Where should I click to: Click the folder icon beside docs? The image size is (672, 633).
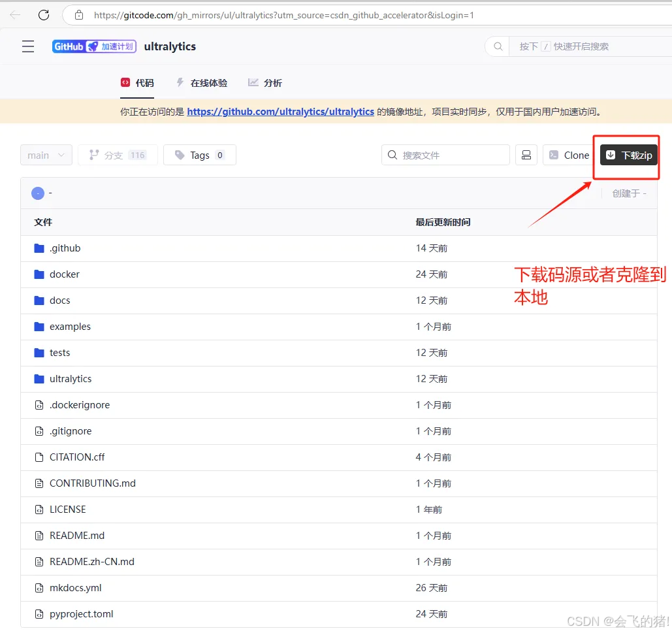pos(39,300)
